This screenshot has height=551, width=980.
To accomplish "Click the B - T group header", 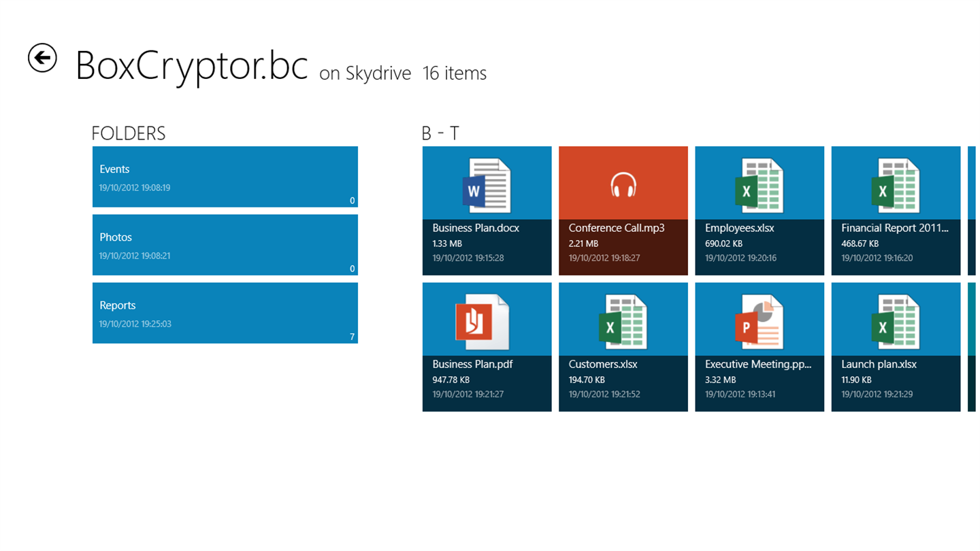I will (x=440, y=134).
